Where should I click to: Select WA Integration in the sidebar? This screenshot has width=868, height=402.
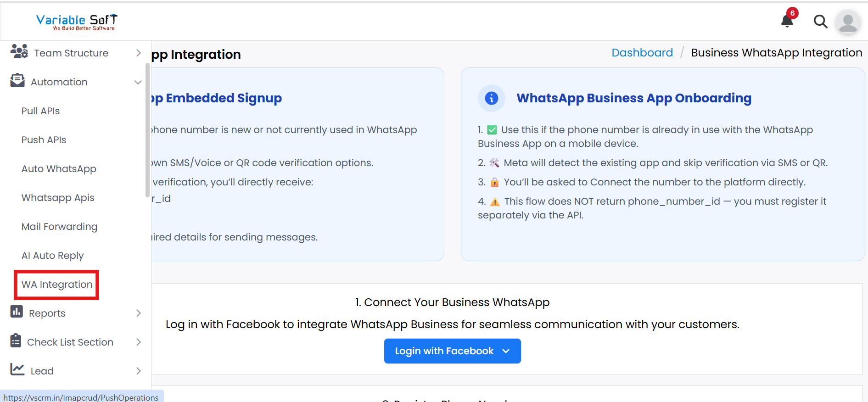(x=57, y=285)
